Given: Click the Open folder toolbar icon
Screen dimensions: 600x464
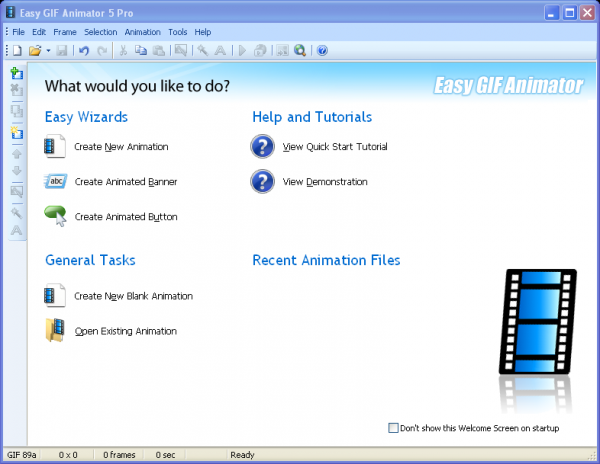Looking at the screenshot, I should (35, 50).
